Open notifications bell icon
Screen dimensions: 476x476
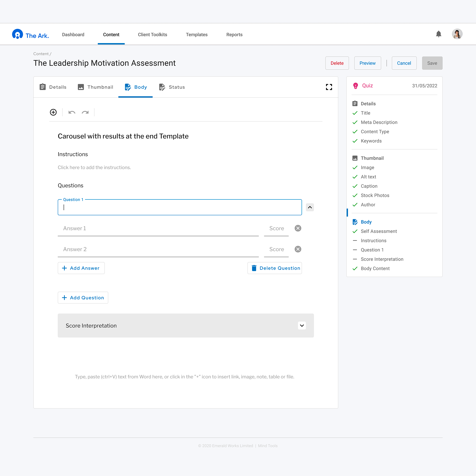pyautogui.click(x=439, y=34)
